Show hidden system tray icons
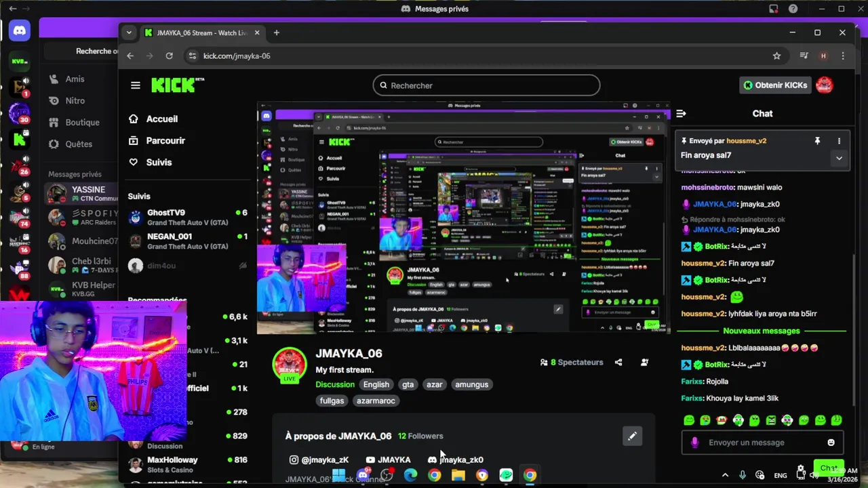Image resolution: width=868 pixels, height=488 pixels. 725,475
